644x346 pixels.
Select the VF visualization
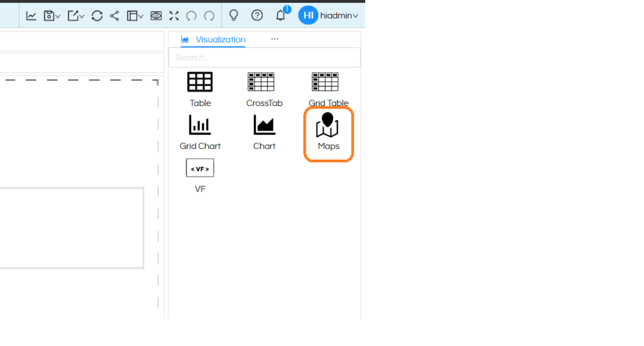pyautogui.click(x=200, y=175)
